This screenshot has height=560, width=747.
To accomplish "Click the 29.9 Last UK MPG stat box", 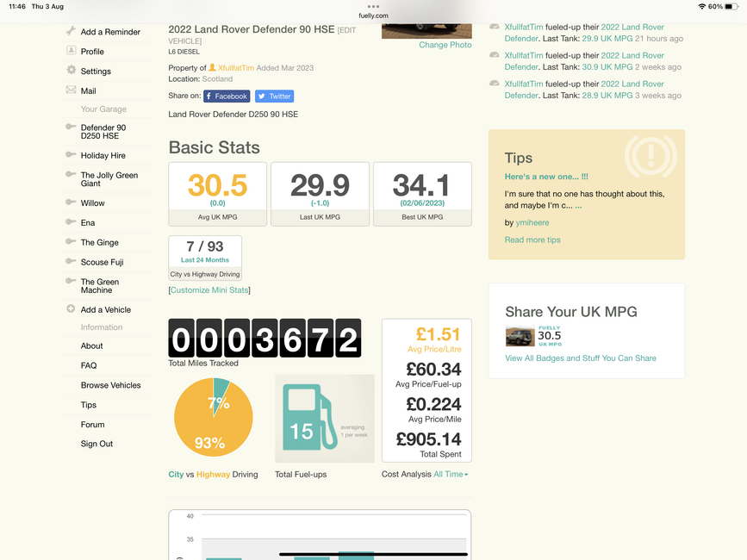I will (321, 194).
